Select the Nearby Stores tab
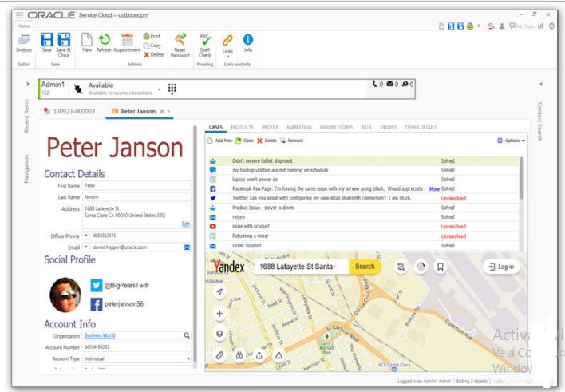This screenshot has height=392, width=565. [x=336, y=127]
